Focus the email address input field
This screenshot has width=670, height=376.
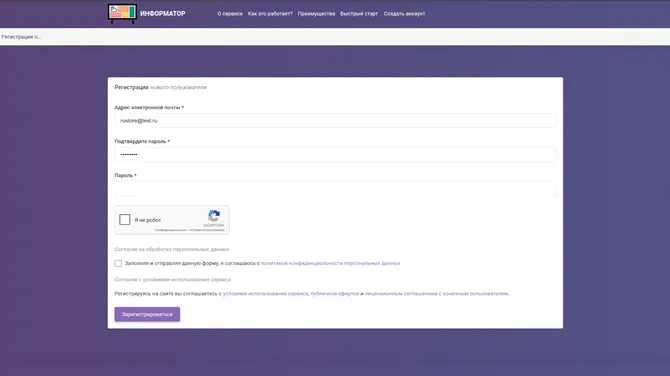point(335,121)
